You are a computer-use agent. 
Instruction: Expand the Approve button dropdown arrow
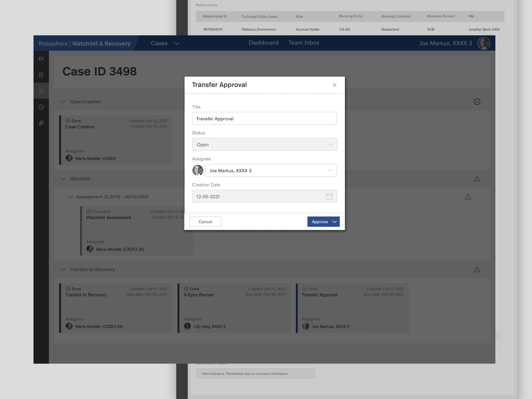coord(335,222)
